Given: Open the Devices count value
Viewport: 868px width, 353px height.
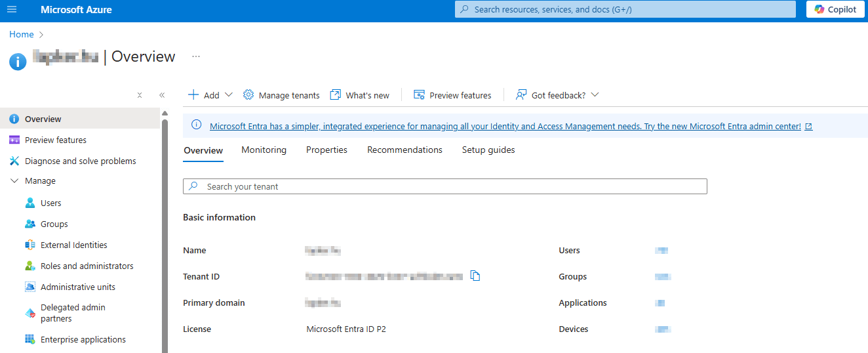Looking at the screenshot, I should point(663,329).
